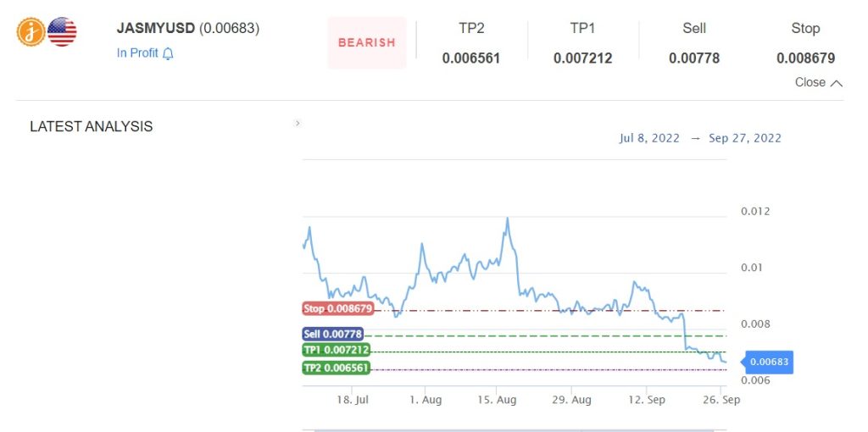Click the BEARISH signal badge
Image resolution: width=868 pixels, height=432 pixels.
pos(367,42)
